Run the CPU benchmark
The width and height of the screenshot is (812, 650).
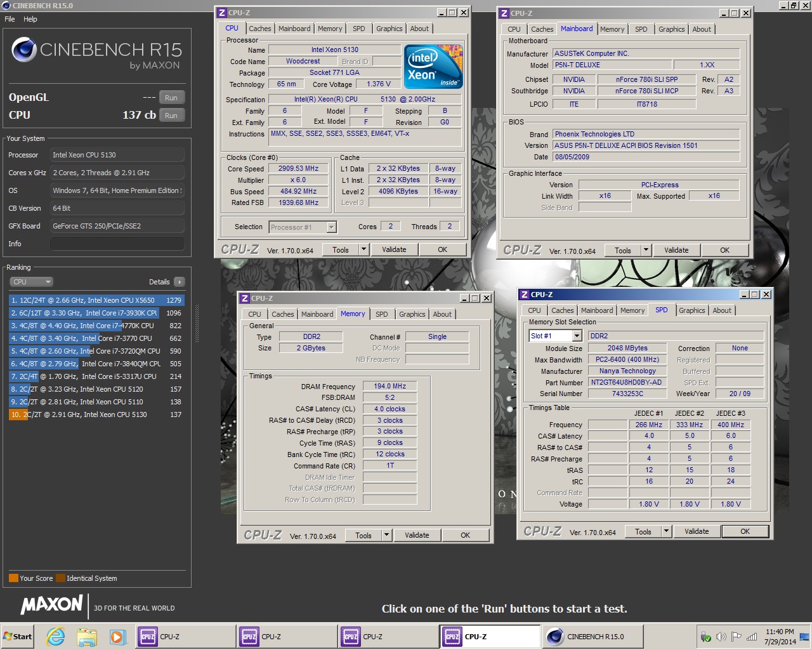point(171,116)
